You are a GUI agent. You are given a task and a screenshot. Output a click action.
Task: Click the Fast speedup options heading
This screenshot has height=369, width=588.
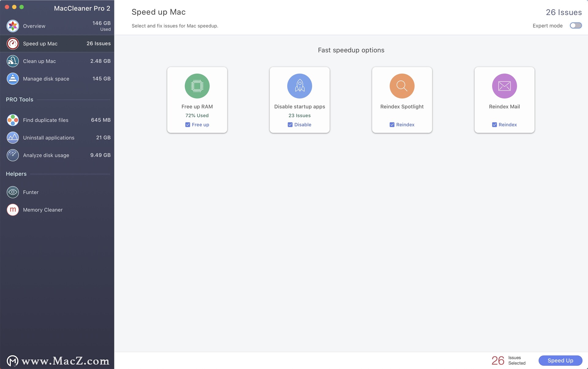(x=351, y=50)
